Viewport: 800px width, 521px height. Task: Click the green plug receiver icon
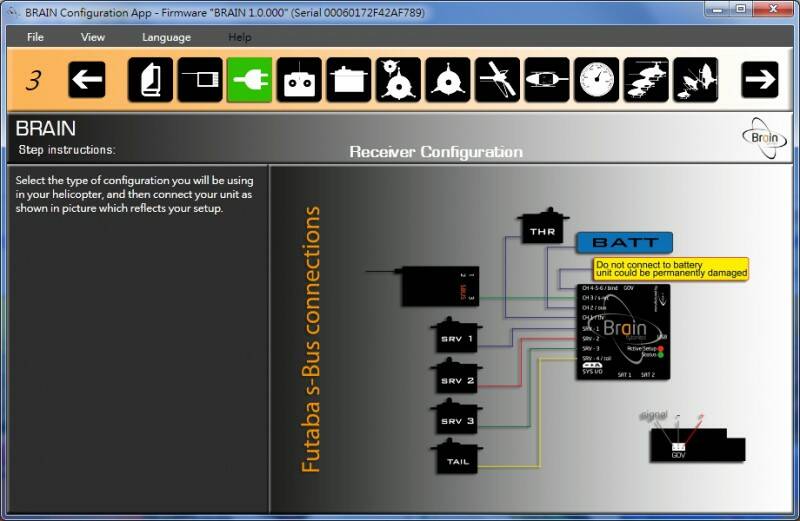249,80
